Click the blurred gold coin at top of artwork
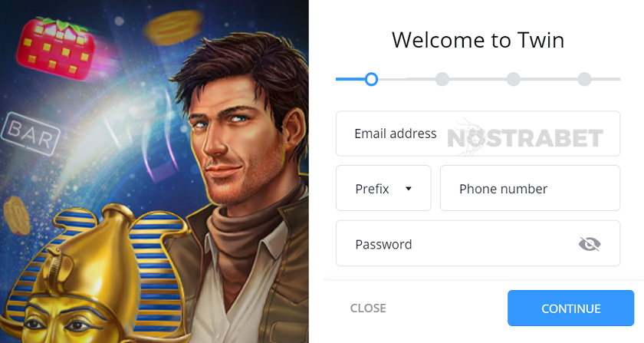The height and width of the screenshot is (343, 644). point(173,27)
